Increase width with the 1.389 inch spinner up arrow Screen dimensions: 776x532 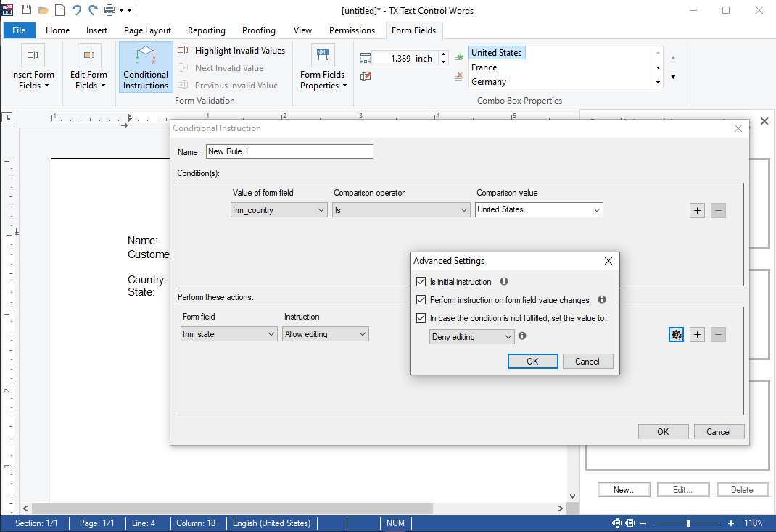pyautogui.click(x=443, y=55)
